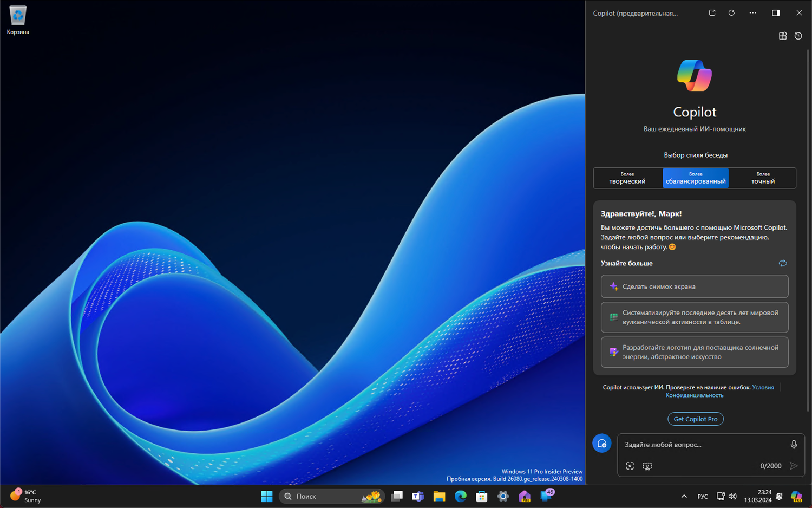Refresh the Copilot panel
The height and width of the screenshot is (508, 812).
coord(731,13)
